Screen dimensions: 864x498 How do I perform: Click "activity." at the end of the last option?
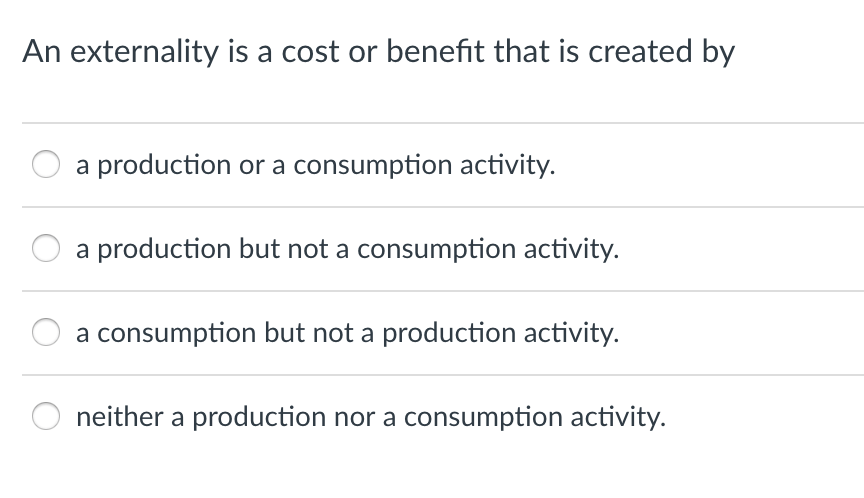tap(618, 417)
